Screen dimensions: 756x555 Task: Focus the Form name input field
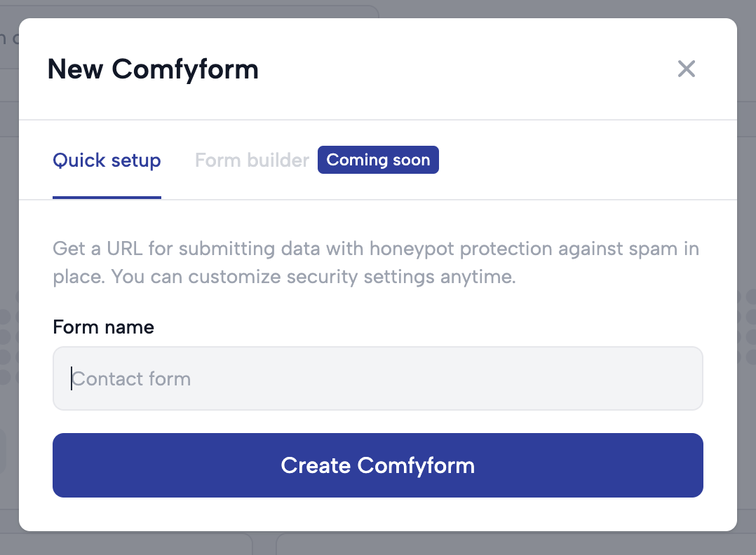pos(377,378)
